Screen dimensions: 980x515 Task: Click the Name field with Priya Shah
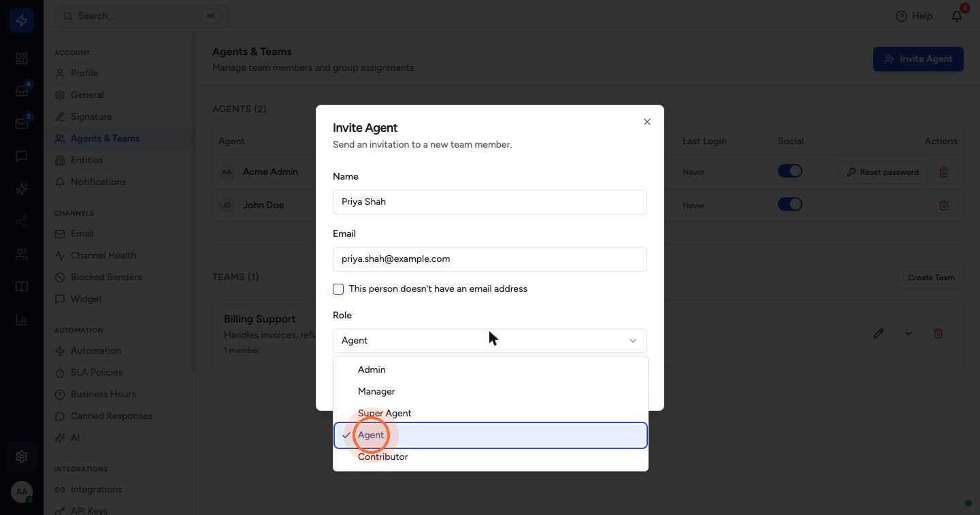tap(490, 202)
